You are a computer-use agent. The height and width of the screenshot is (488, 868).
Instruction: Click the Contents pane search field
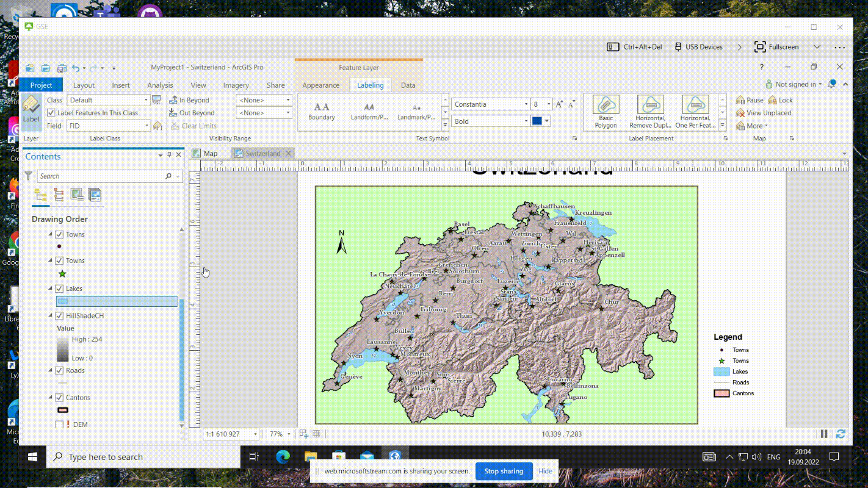101,176
